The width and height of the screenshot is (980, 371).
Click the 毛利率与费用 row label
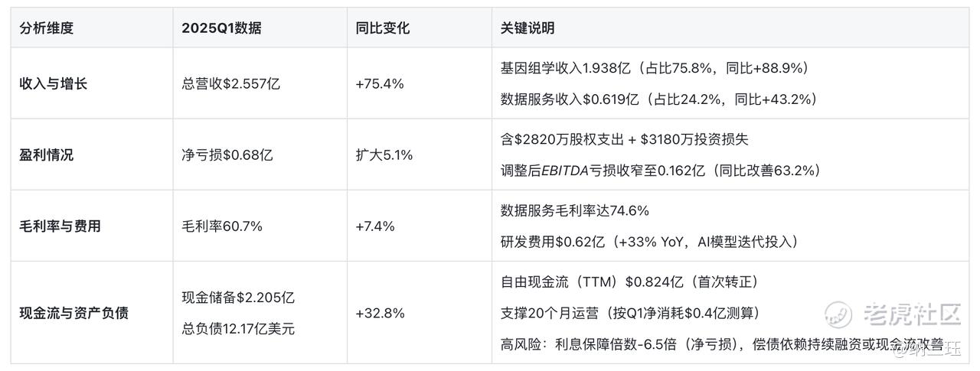(x=60, y=226)
